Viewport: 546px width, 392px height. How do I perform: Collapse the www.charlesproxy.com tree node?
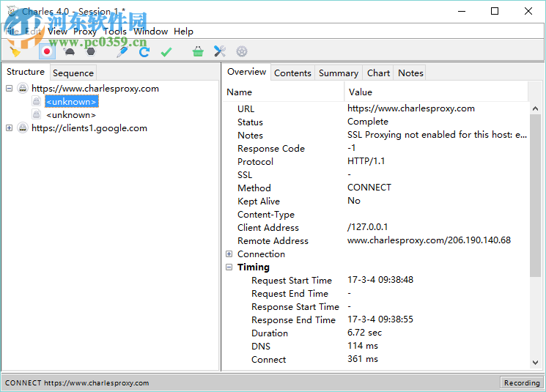click(10, 89)
